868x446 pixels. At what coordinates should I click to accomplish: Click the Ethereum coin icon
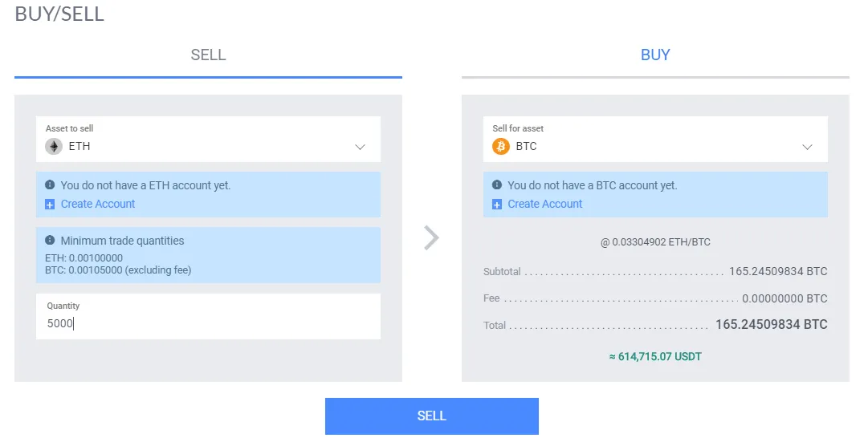click(54, 147)
